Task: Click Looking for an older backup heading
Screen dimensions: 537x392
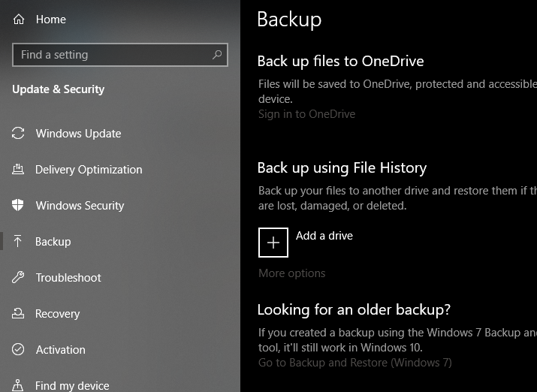Action: 354,309
